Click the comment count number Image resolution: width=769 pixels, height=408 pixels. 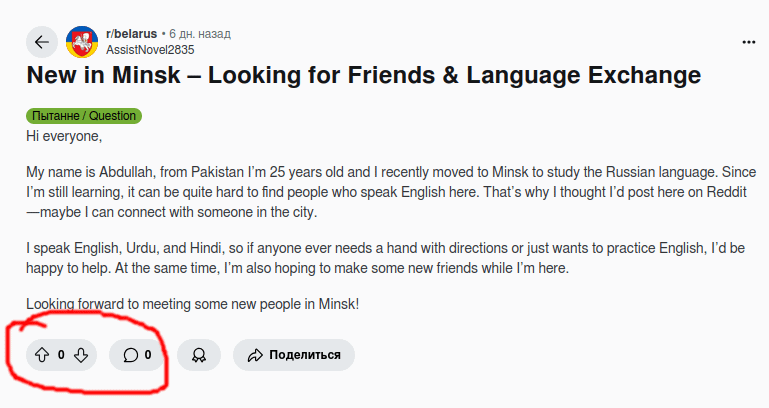click(148, 354)
